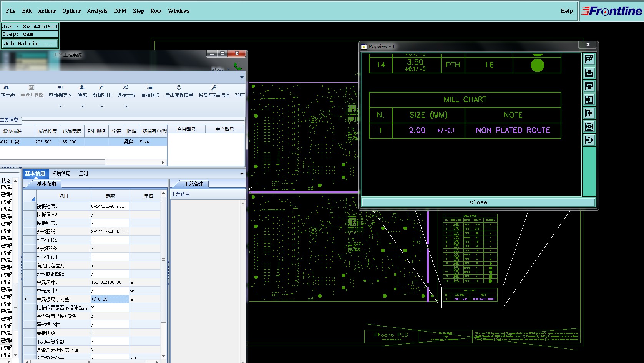This screenshot has width=644, height=363.
Task: Open the DFM menu
Action: [x=120, y=11]
